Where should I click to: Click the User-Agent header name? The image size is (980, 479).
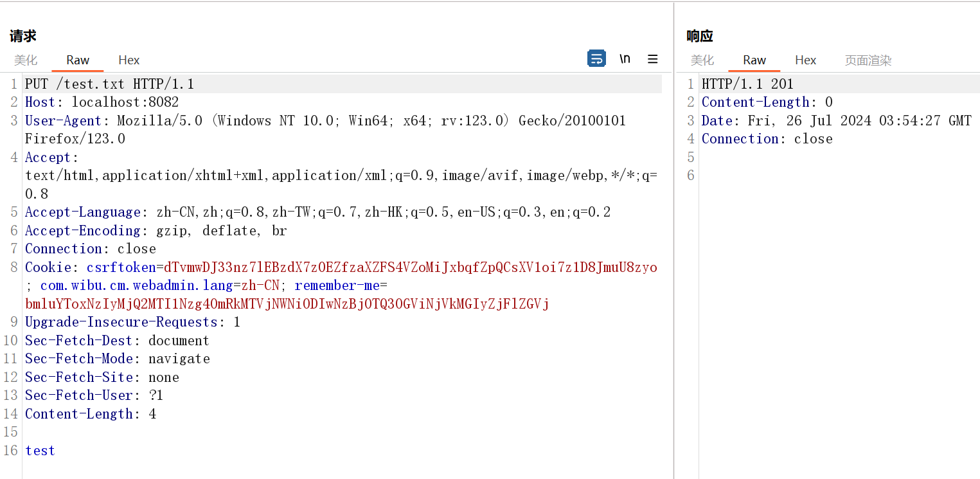pos(63,120)
